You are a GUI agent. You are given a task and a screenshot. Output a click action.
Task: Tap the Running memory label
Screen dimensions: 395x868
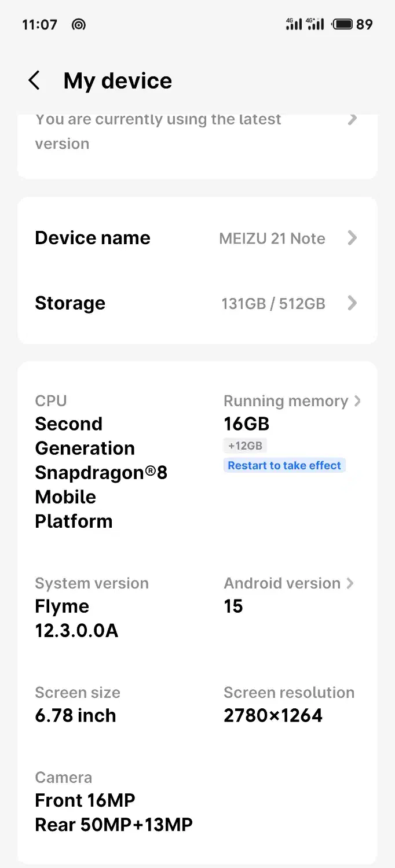point(286,401)
